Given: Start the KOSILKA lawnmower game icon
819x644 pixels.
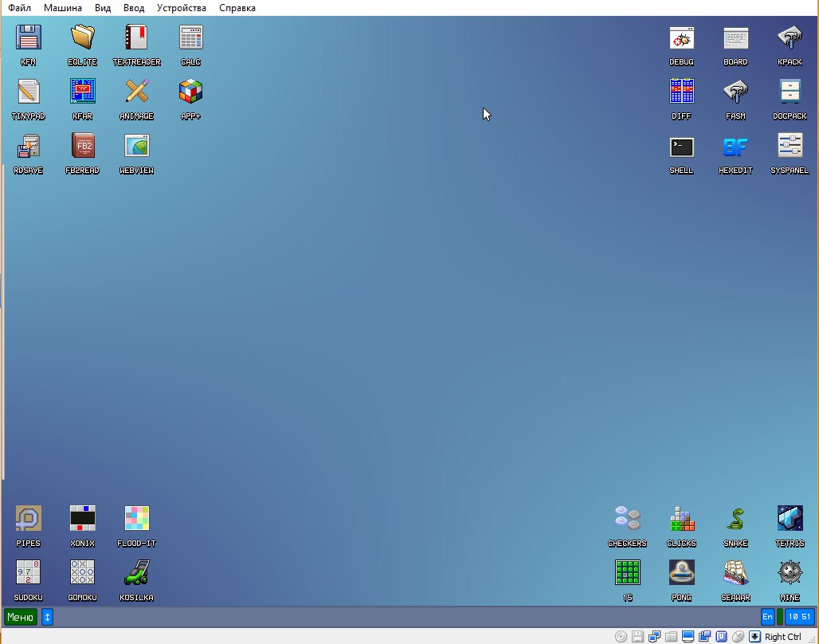Looking at the screenshot, I should (x=137, y=573).
